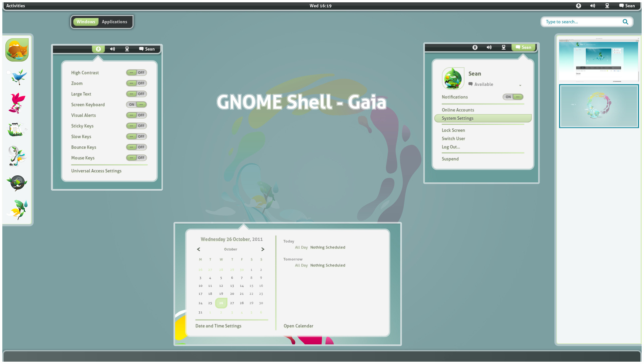Enable Large Text switch
The image size is (644, 364).
137,94
